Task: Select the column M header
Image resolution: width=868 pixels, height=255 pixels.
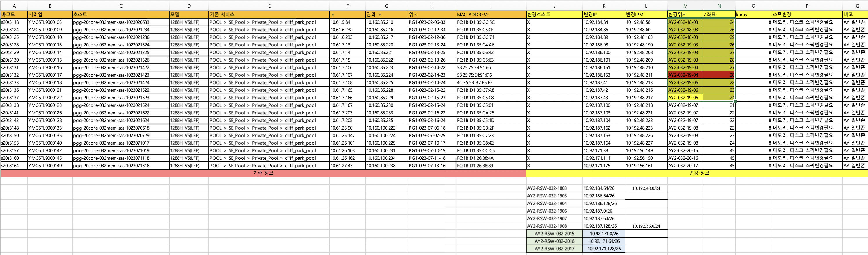Action: pyautogui.click(x=685, y=6)
